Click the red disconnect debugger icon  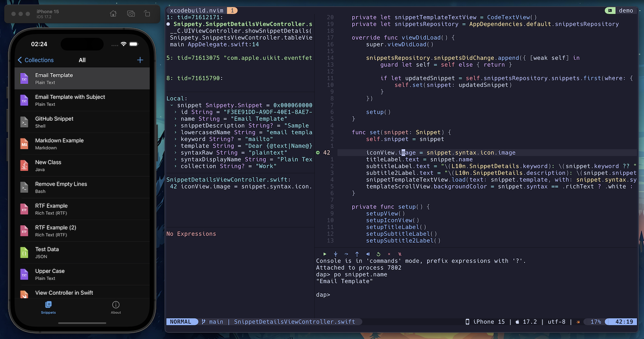tap(400, 254)
